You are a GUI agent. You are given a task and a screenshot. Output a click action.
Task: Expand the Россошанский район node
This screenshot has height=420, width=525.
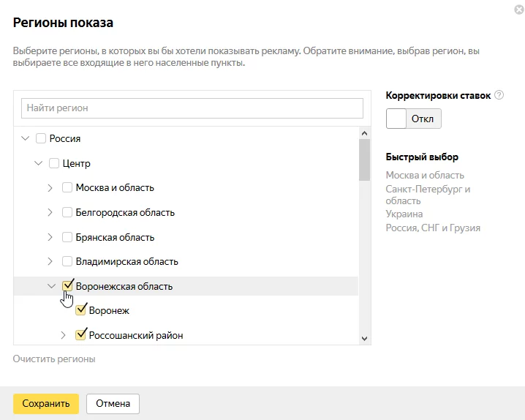[x=63, y=335]
